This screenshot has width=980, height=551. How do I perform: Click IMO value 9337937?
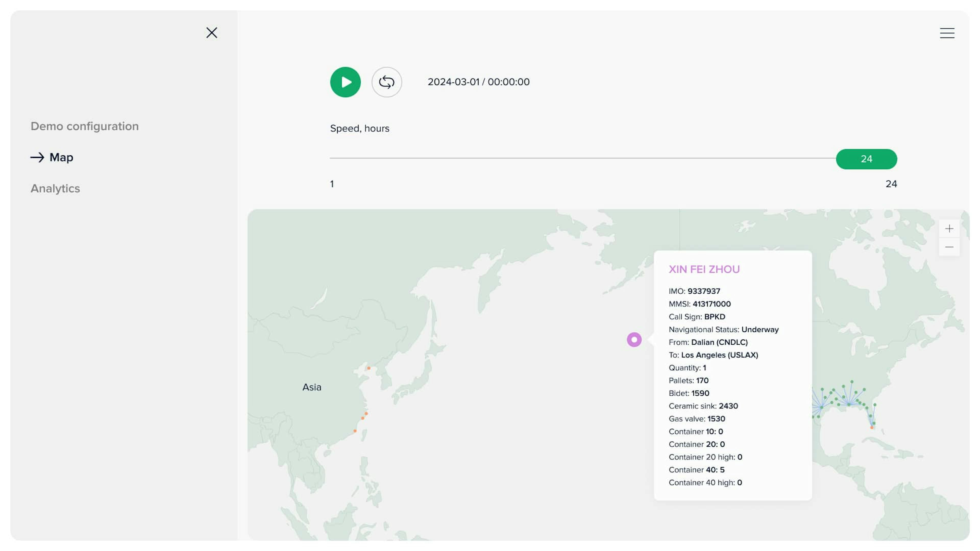pos(703,291)
